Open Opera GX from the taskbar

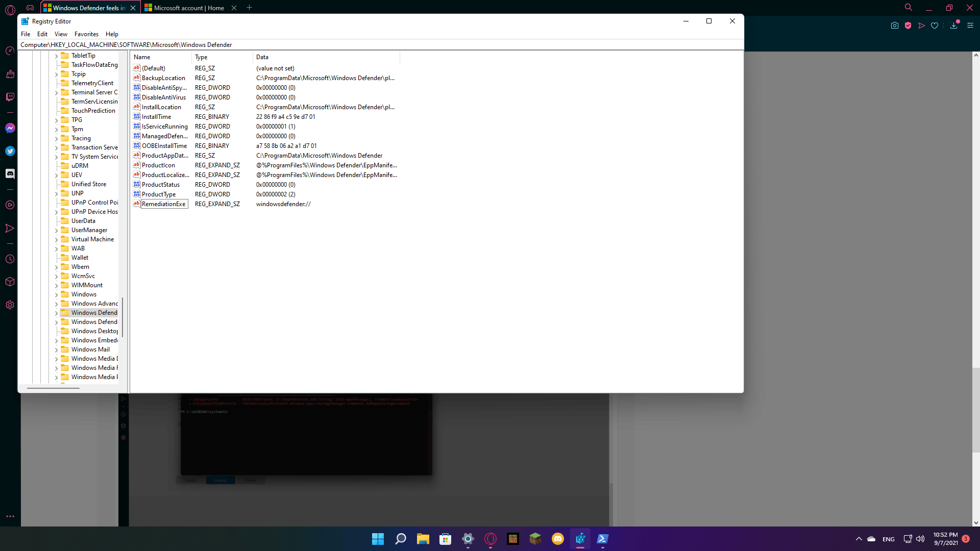(490, 539)
